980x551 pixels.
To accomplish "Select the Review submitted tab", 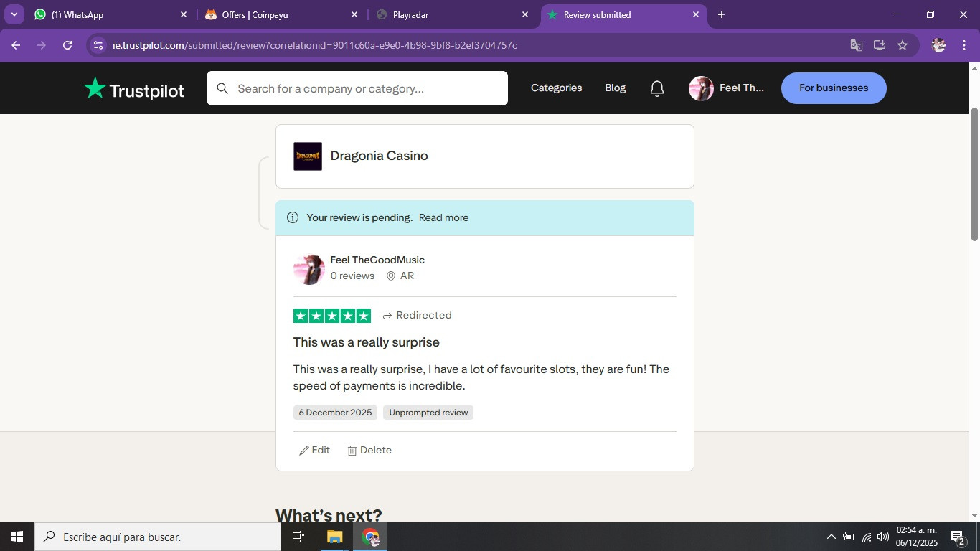I will [623, 14].
